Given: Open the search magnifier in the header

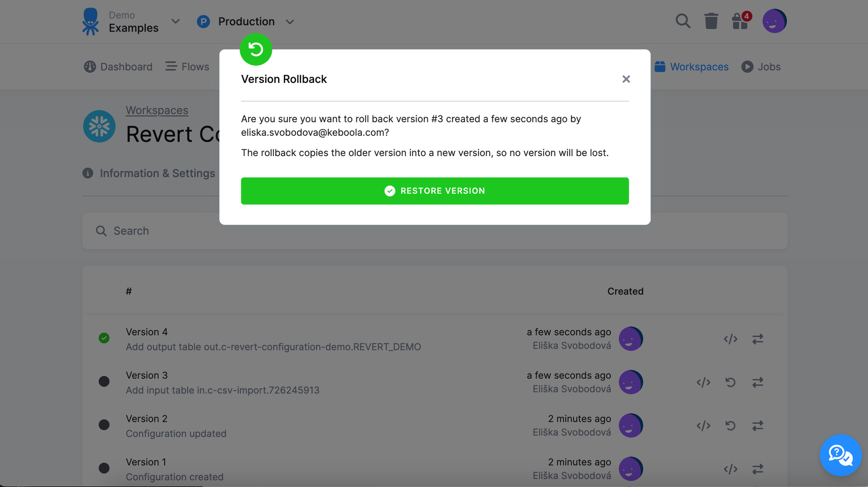Looking at the screenshot, I should (x=683, y=21).
